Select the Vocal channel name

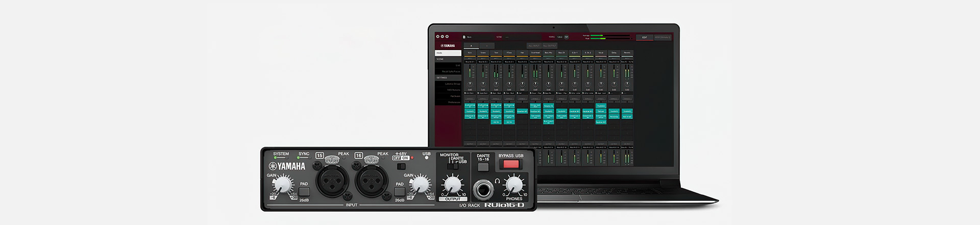tap(601, 53)
